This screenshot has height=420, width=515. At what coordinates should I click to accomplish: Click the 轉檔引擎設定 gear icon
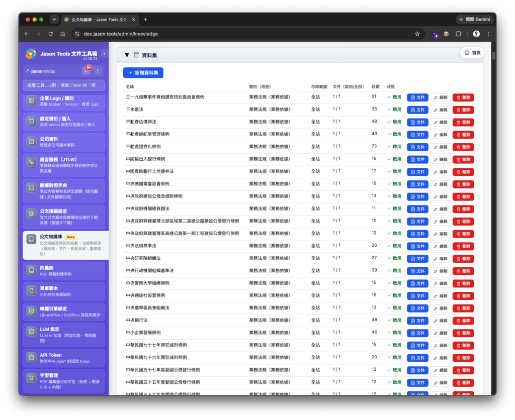tap(32, 311)
